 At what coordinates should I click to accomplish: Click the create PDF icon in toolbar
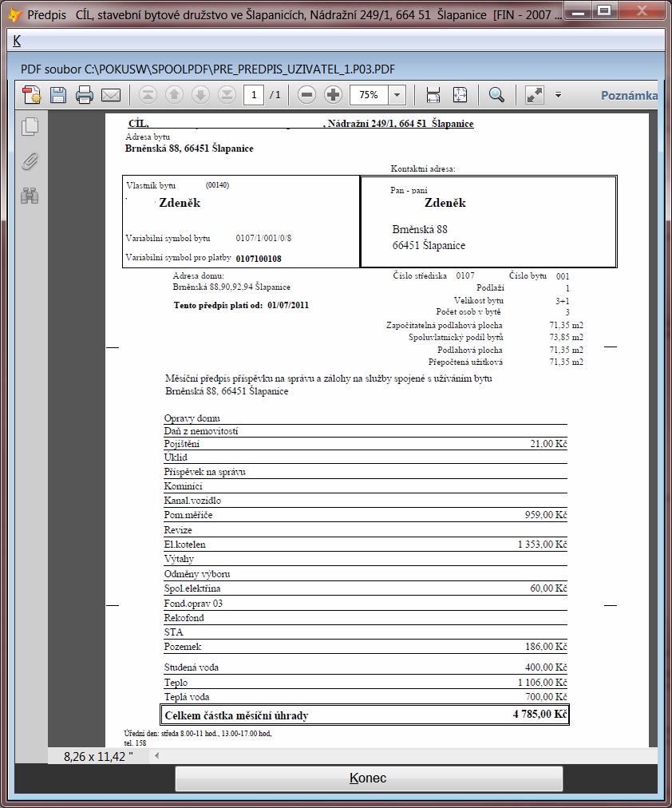pyautogui.click(x=31, y=95)
